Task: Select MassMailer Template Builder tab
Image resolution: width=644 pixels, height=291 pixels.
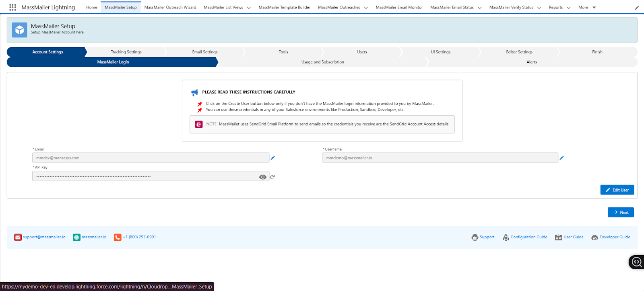Action: [x=284, y=7]
